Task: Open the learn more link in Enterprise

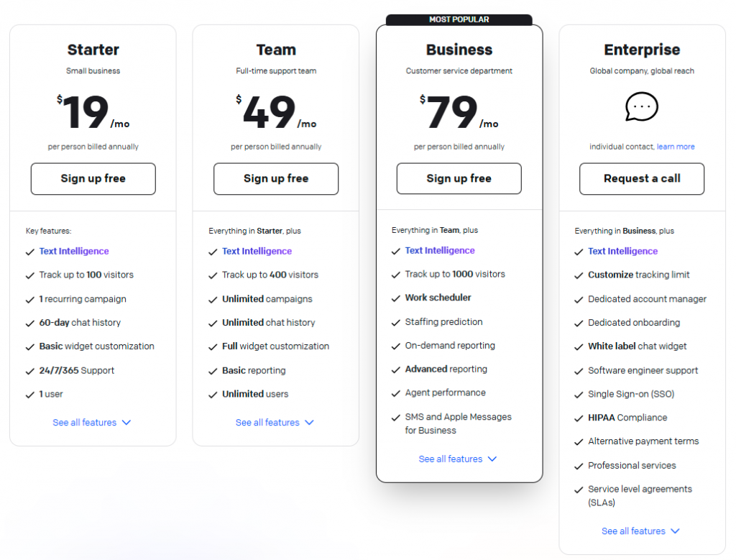Action: (x=676, y=147)
